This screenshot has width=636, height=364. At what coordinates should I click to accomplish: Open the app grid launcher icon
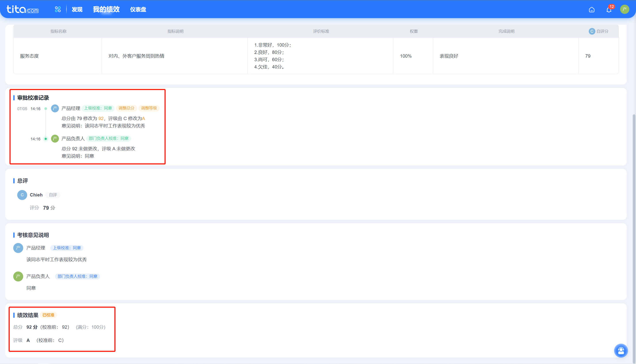[x=58, y=9]
